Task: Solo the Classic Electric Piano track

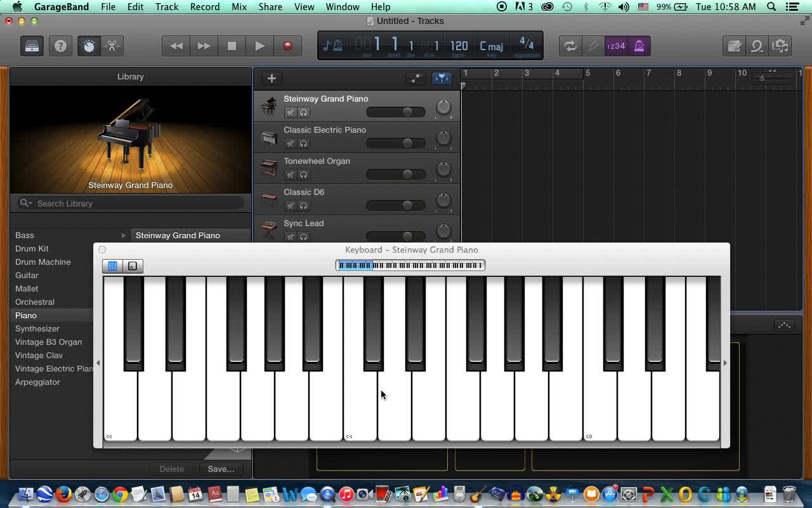Action: pyautogui.click(x=304, y=144)
